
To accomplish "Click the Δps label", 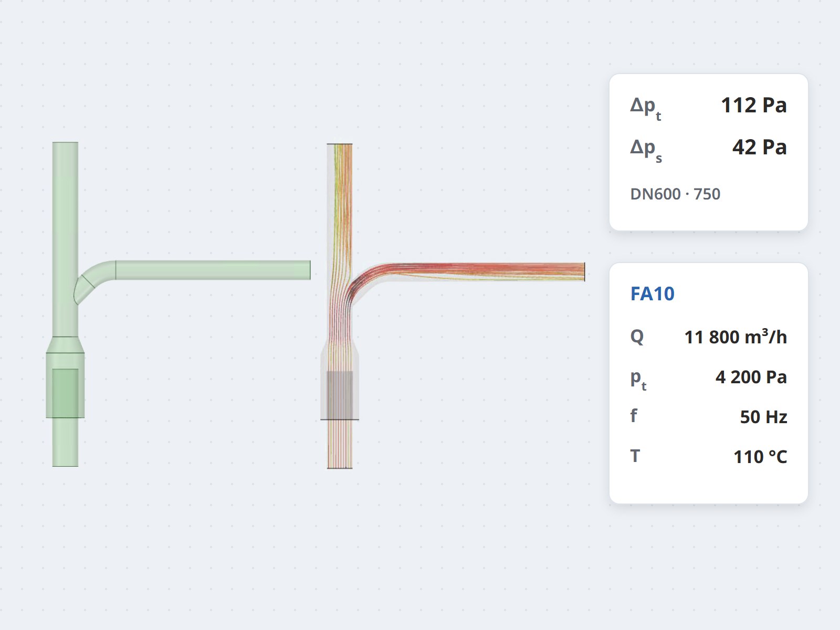I will point(646,150).
